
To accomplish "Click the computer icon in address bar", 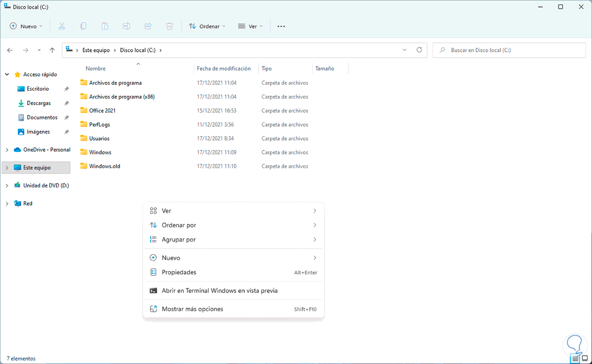I will tap(69, 50).
